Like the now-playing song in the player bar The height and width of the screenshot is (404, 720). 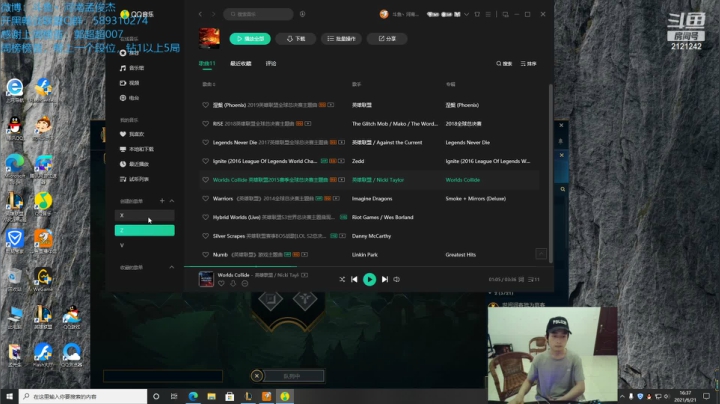tap(221, 284)
